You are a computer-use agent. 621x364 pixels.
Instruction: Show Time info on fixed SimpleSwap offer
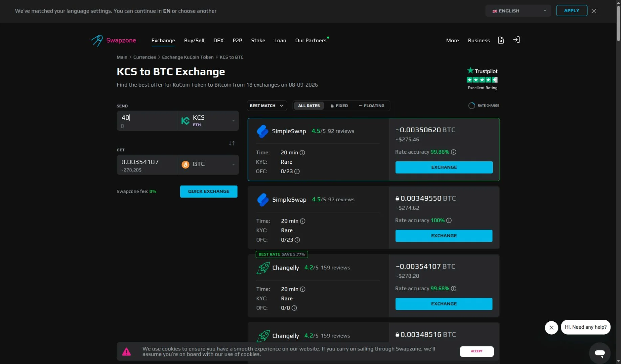coord(303,221)
